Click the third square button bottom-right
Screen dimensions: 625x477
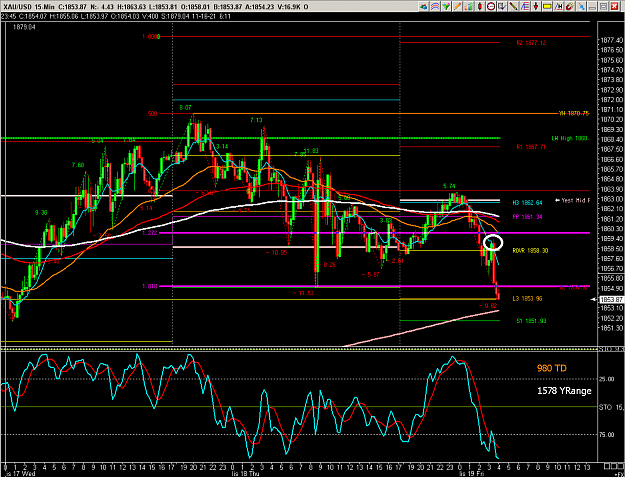pos(619,466)
